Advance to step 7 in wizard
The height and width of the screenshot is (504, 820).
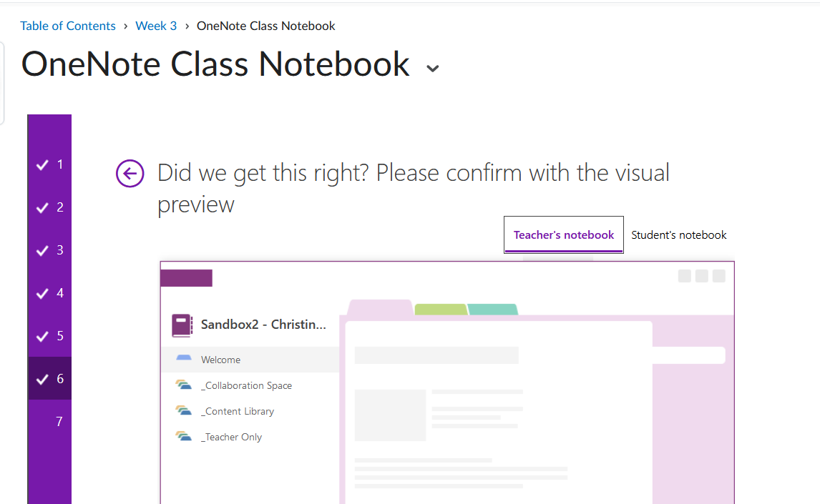point(59,422)
